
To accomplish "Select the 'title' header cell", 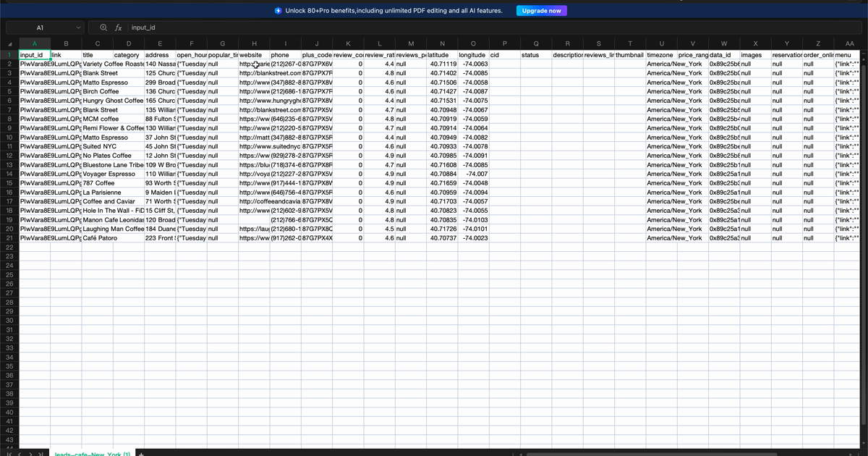I will pyautogui.click(x=98, y=55).
